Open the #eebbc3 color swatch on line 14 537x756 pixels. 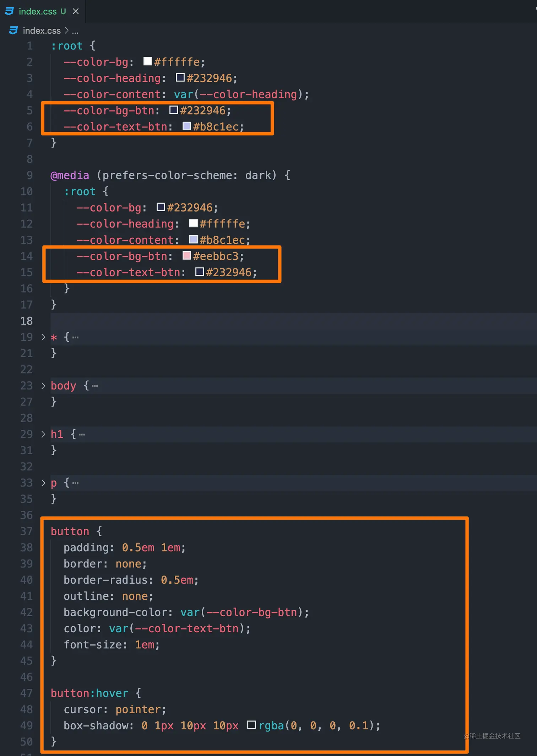click(x=186, y=255)
